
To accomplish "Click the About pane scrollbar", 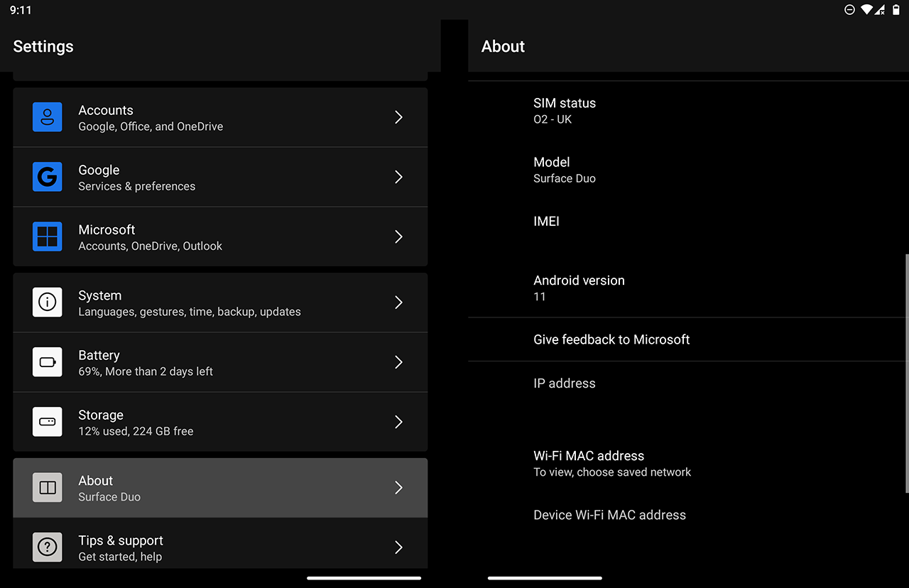I will tap(907, 373).
